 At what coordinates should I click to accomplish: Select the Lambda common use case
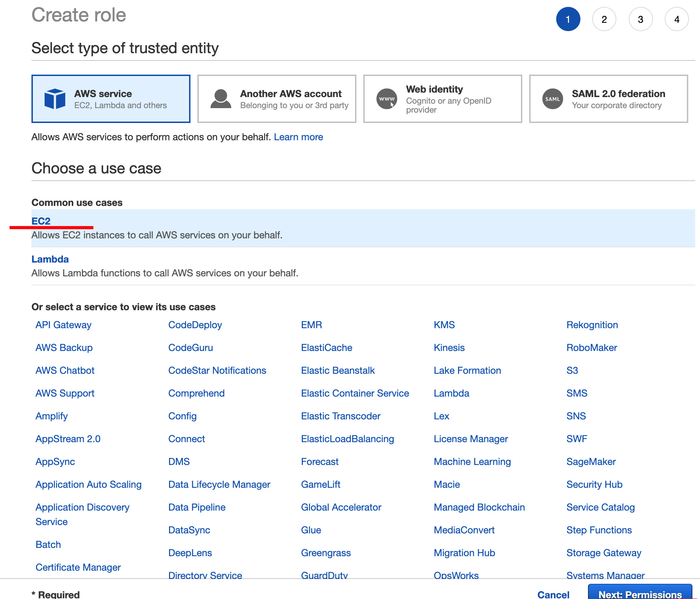coord(363,266)
